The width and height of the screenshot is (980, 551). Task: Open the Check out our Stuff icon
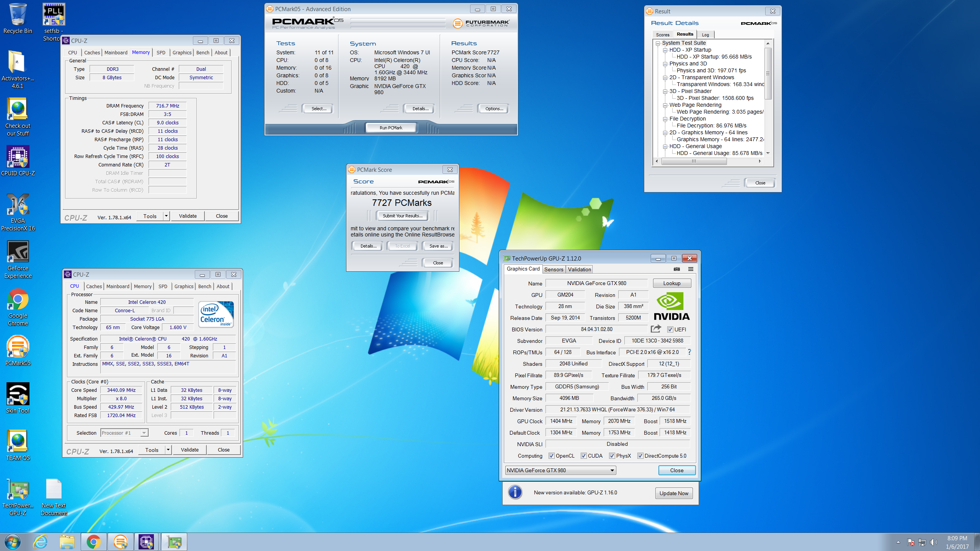pos(18,117)
